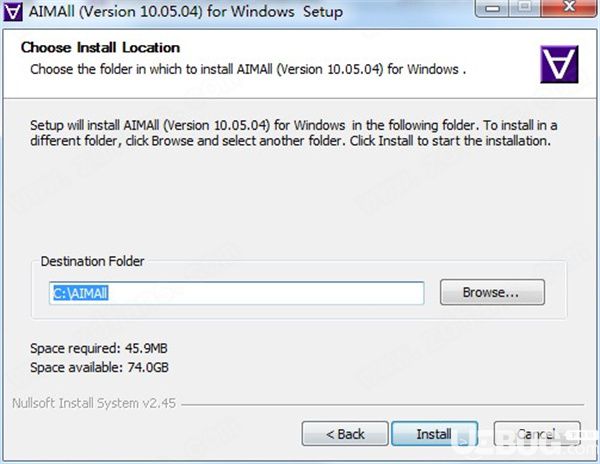Click the highlighted C:\AIMAll path text
Viewport: 600px width, 464px height.
[x=80, y=293]
